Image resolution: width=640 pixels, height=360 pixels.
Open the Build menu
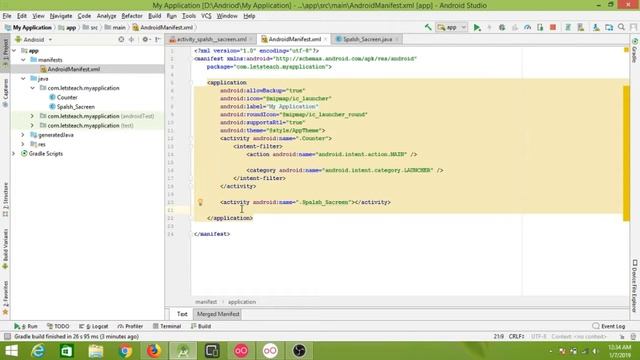(154, 16)
